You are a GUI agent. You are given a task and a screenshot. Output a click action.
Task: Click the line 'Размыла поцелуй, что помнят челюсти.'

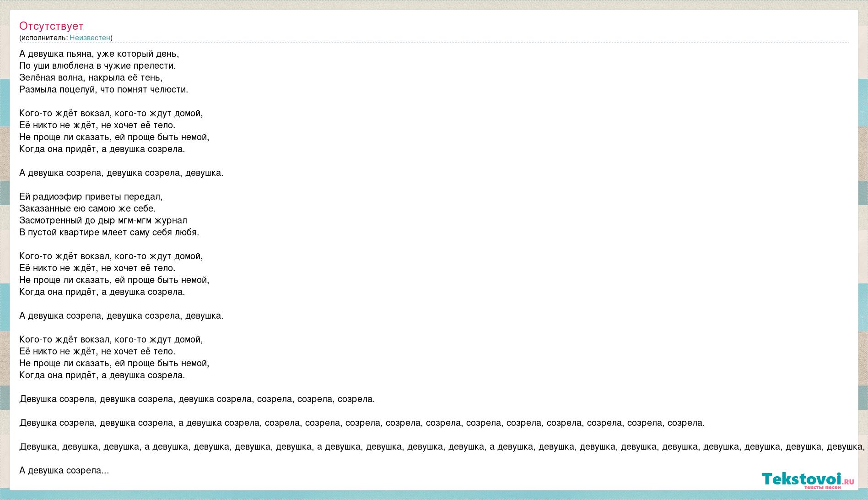coord(104,89)
